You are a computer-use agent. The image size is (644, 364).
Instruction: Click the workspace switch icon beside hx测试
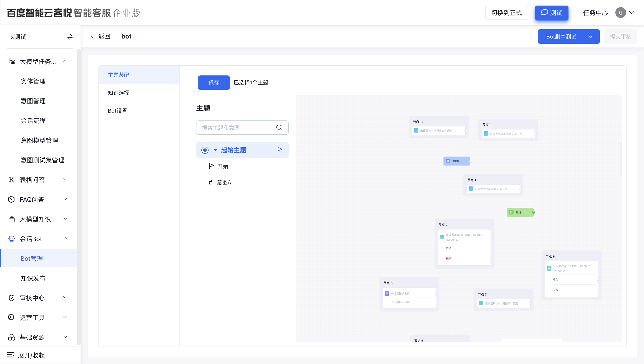pos(70,37)
